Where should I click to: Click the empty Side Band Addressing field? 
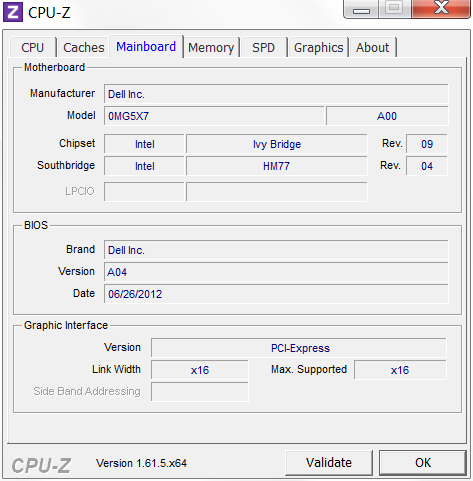pos(200,392)
